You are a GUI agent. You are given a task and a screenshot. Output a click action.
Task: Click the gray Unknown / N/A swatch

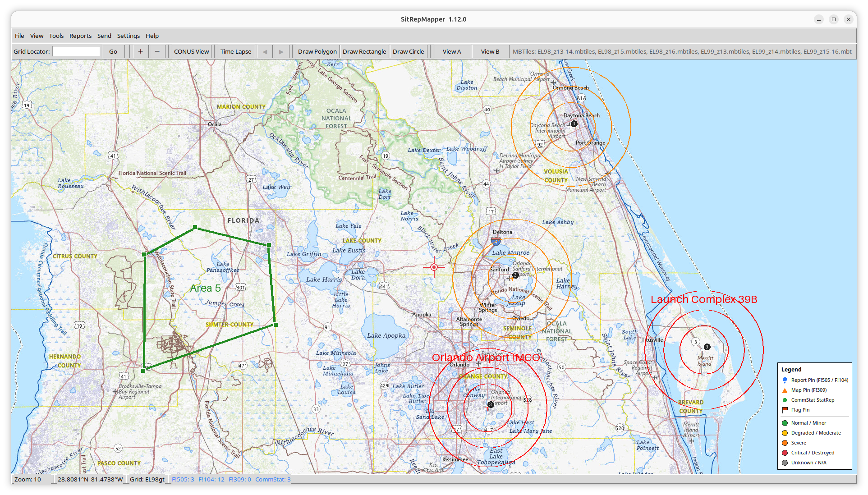(x=785, y=463)
